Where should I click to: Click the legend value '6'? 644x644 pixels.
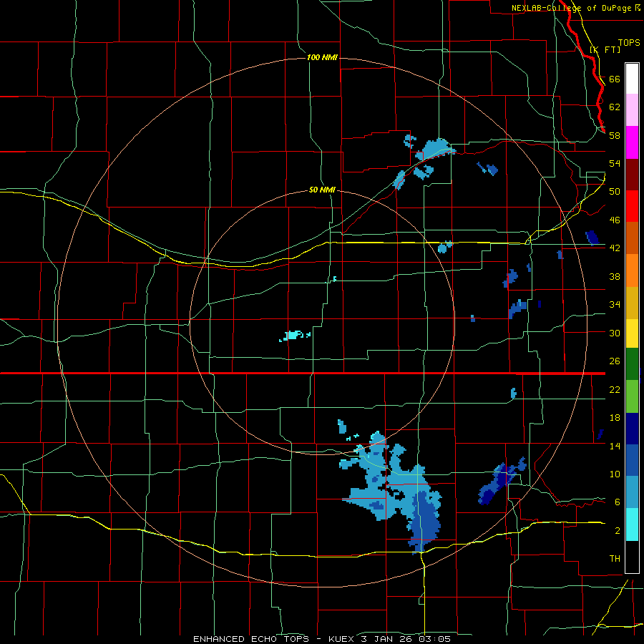pos(618,502)
